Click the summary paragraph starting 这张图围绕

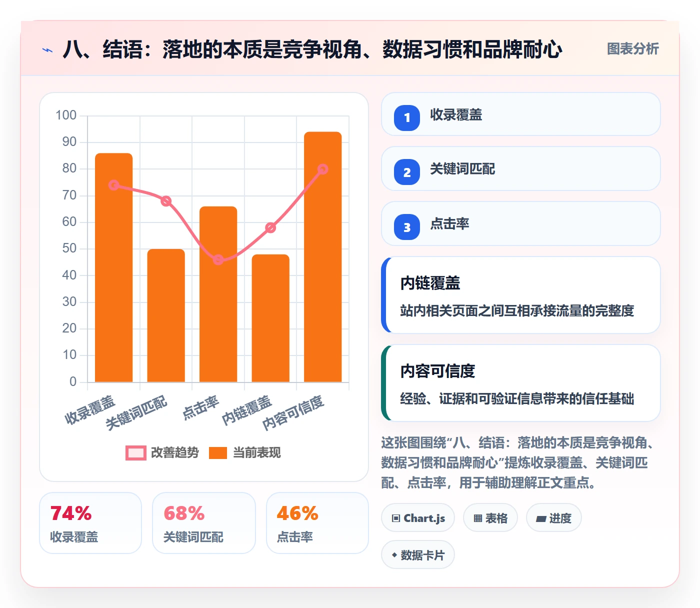(518, 462)
